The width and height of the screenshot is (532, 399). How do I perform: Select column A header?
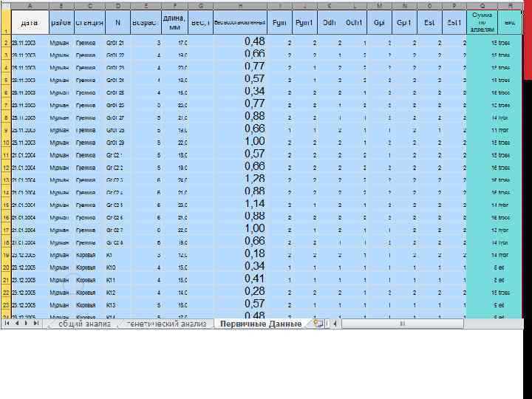[x=30, y=6]
